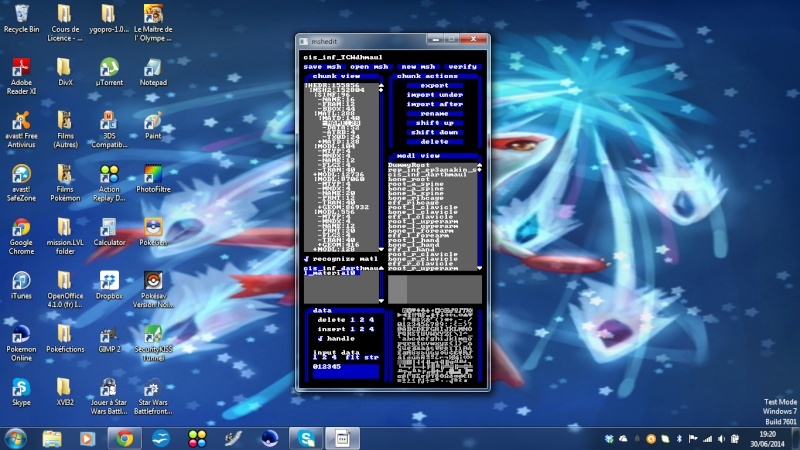Switch to Skype in the taskbar
The width and height of the screenshot is (800, 450).
pyautogui.click(x=306, y=438)
